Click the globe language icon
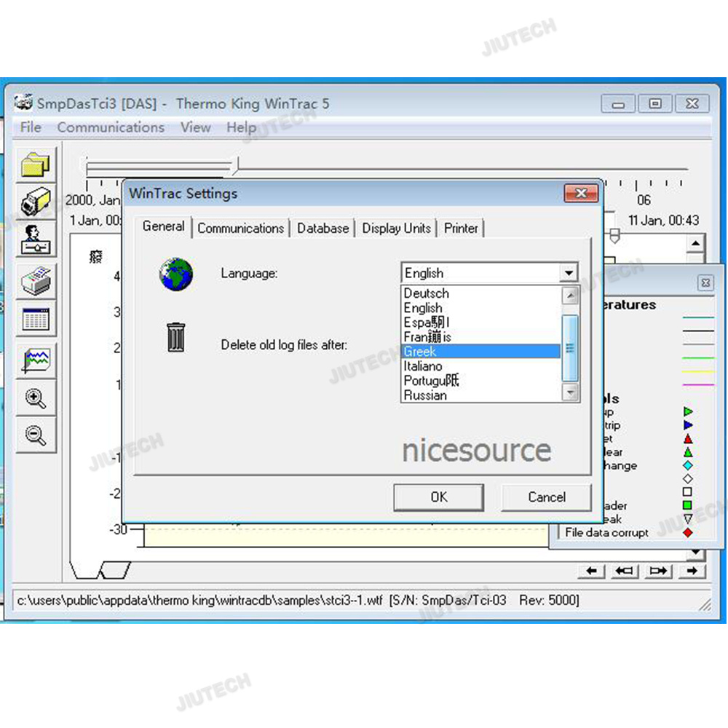 pos(176,274)
